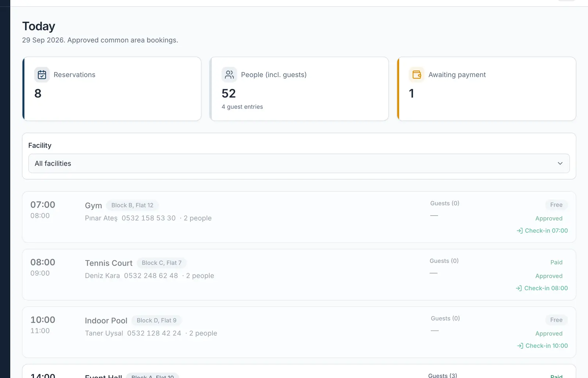This screenshot has width=588, height=378.
Task: Click resident name Deniz Kara
Action: click(103, 276)
